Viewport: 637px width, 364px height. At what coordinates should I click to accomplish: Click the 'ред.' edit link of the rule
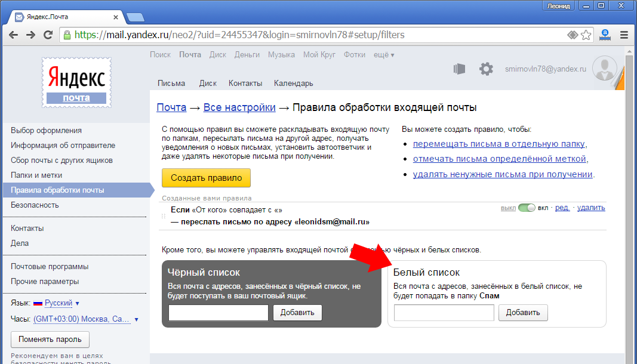[x=562, y=208]
